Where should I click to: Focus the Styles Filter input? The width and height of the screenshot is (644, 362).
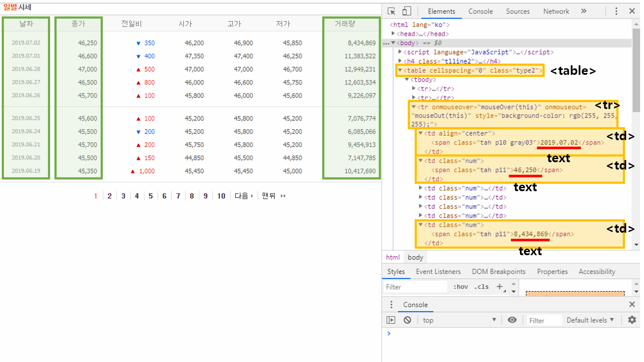click(415, 287)
